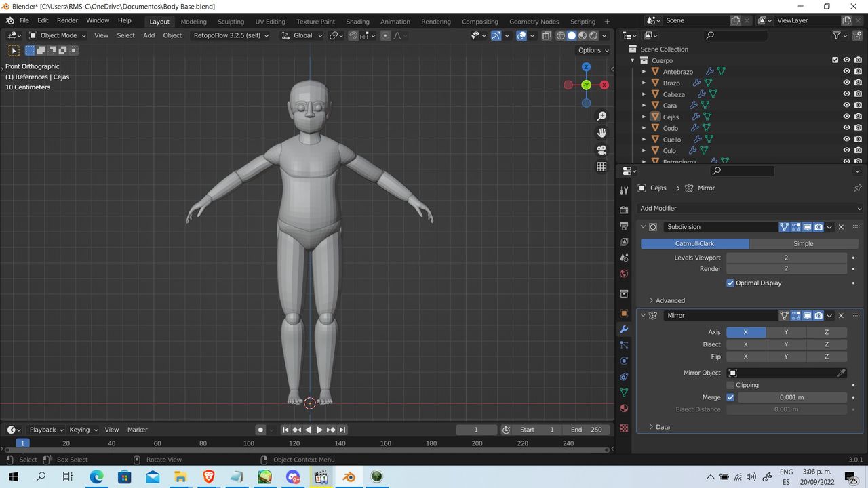Toggle proportional editing in the header
Viewport: 868px width, 488px height.
384,35
